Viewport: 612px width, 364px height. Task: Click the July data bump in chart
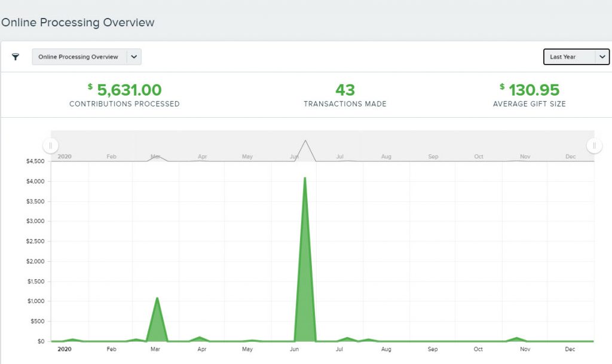coord(347,338)
